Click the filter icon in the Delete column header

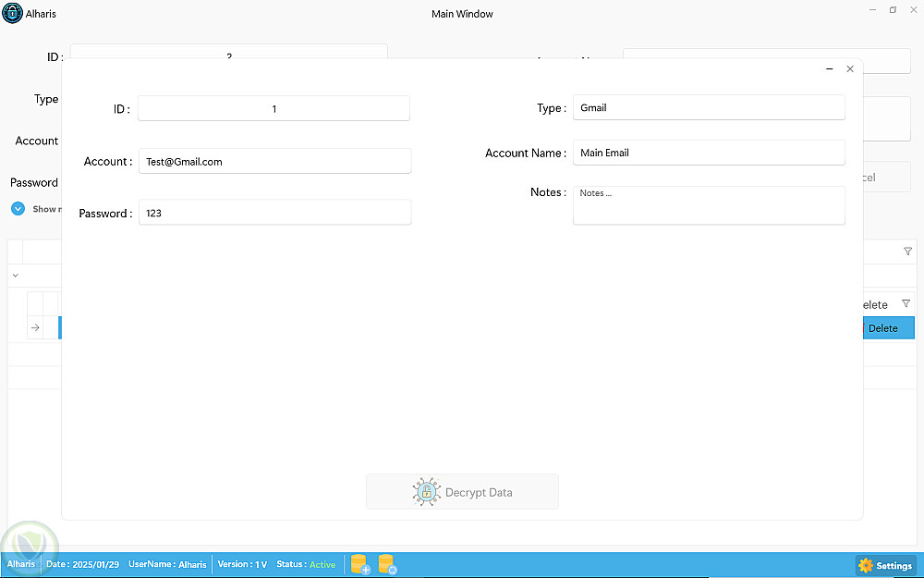906,303
